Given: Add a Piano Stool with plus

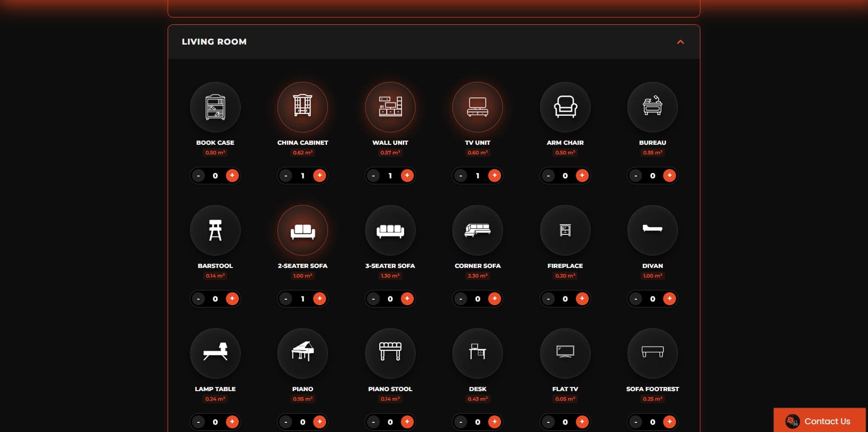Looking at the screenshot, I should (x=407, y=422).
